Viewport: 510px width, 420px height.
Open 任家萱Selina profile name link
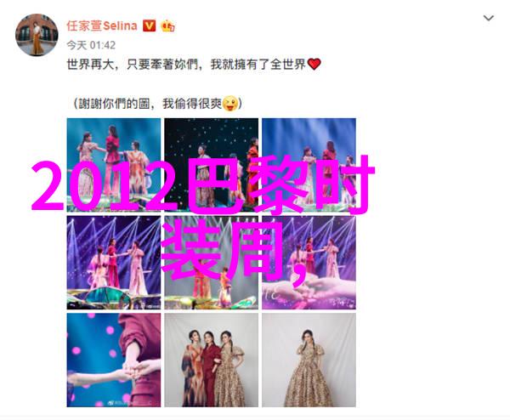(x=102, y=26)
